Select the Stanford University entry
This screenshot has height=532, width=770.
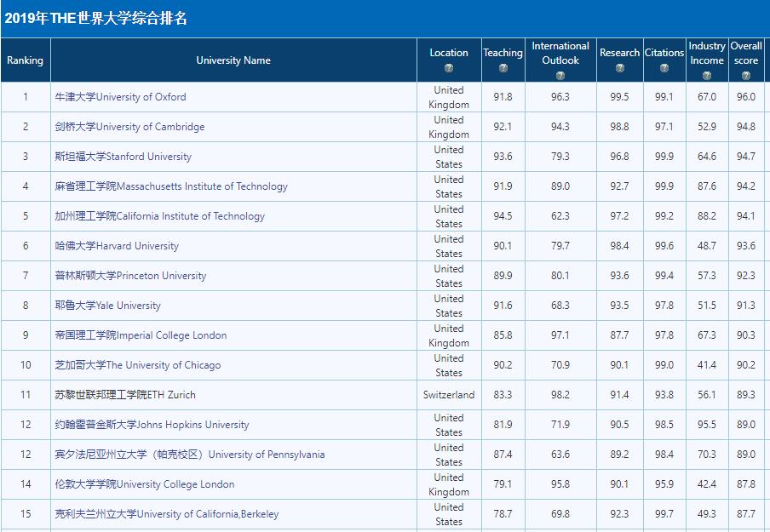point(123,157)
